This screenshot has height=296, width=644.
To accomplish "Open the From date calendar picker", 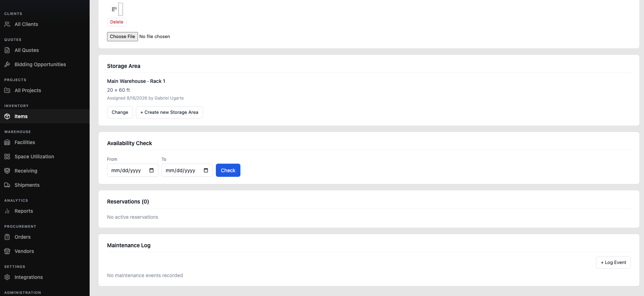I will pyautogui.click(x=151, y=170).
